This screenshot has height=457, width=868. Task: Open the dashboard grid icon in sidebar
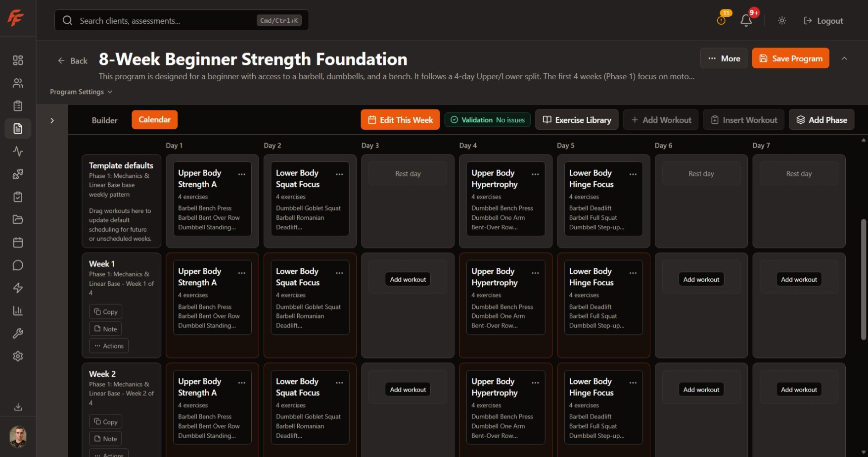click(18, 60)
